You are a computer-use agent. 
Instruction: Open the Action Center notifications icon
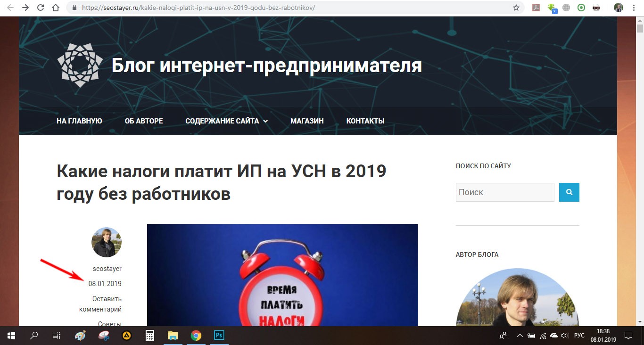point(628,336)
